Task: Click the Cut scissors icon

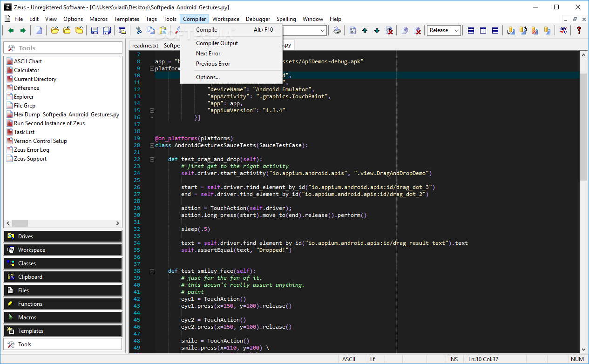Action: point(139,31)
